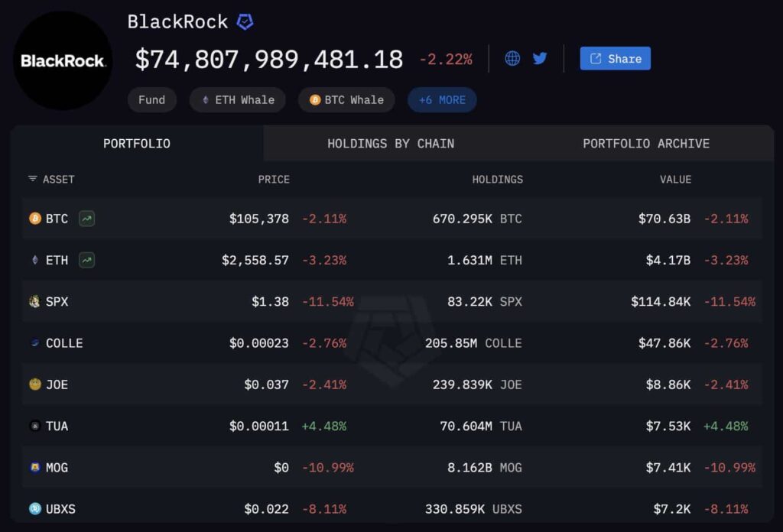Click the 1.631M ETH holdings
Image resolution: width=783 pixels, height=532 pixels.
pyautogui.click(x=484, y=260)
